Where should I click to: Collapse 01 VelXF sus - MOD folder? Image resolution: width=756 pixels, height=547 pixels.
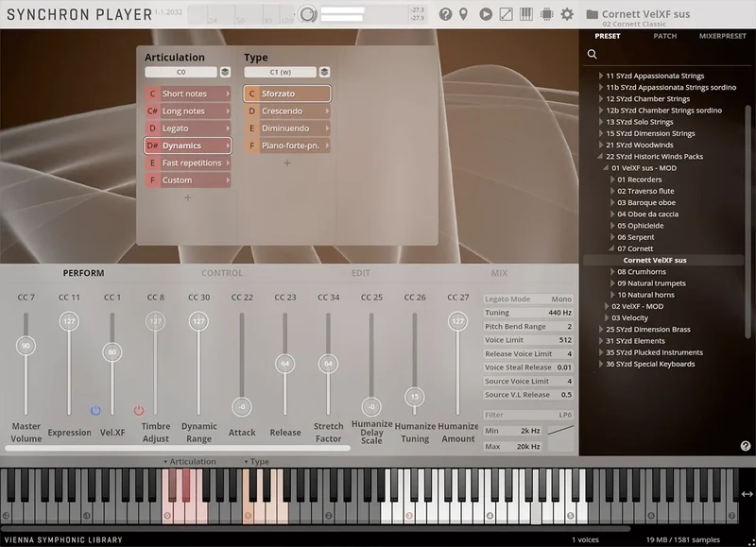(606, 168)
